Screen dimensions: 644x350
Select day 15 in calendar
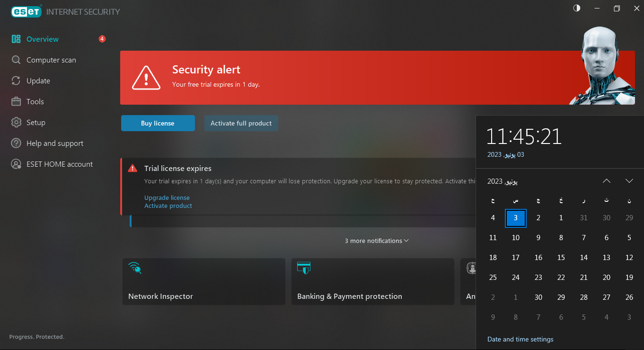561,258
